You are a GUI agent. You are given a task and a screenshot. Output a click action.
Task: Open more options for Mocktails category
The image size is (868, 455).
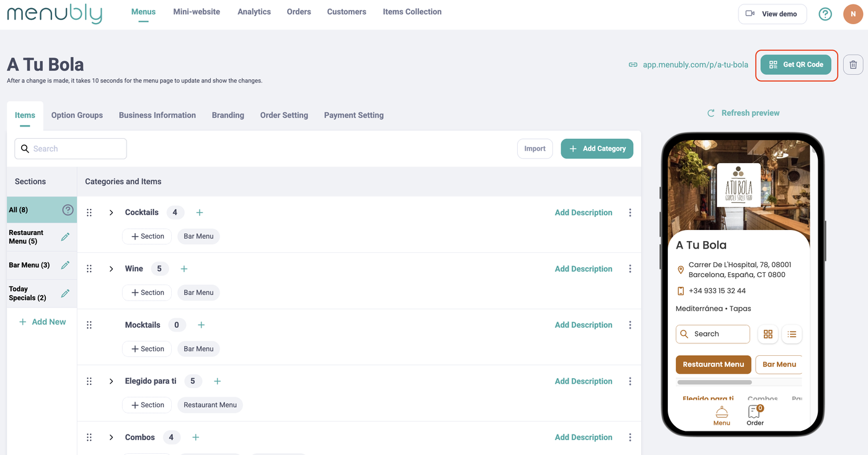630,325
